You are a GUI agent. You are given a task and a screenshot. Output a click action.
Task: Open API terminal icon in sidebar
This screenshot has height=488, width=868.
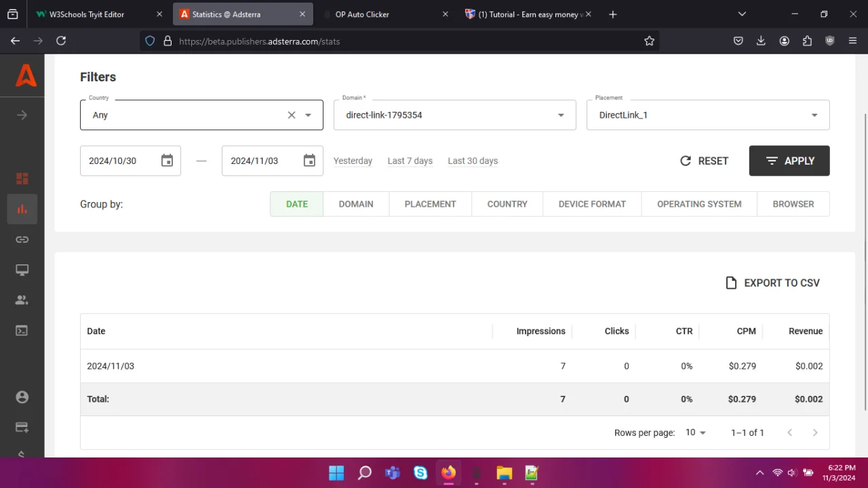[22, 331]
